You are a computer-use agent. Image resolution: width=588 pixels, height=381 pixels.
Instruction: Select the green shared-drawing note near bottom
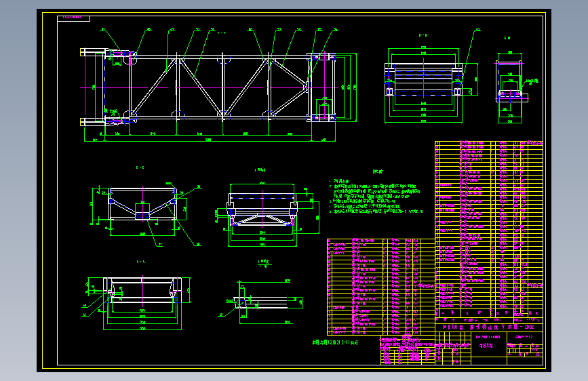point(335,342)
